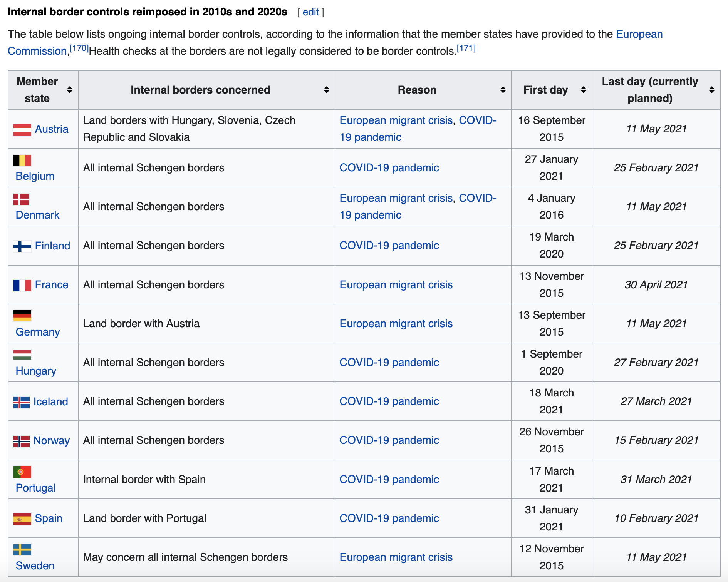Select 'May concern all internal Schengen borders' text
Viewport: 728px width, 582px height.
tap(186, 557)
